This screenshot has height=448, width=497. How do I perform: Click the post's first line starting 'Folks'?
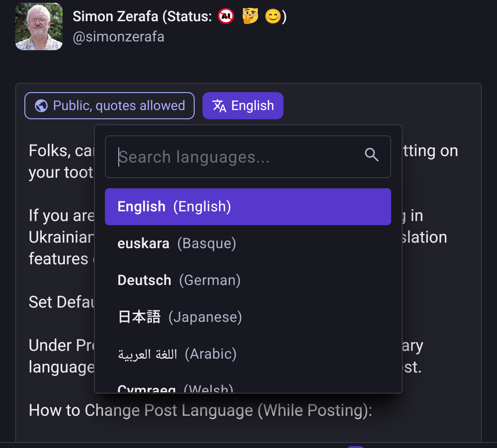[x=61, y=151]
